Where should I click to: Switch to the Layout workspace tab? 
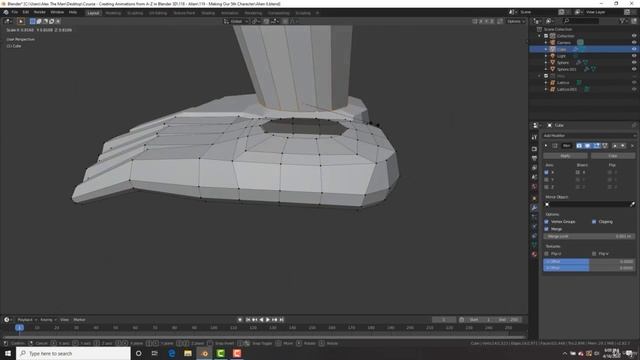pyautogui.click(x=93, y=13)
